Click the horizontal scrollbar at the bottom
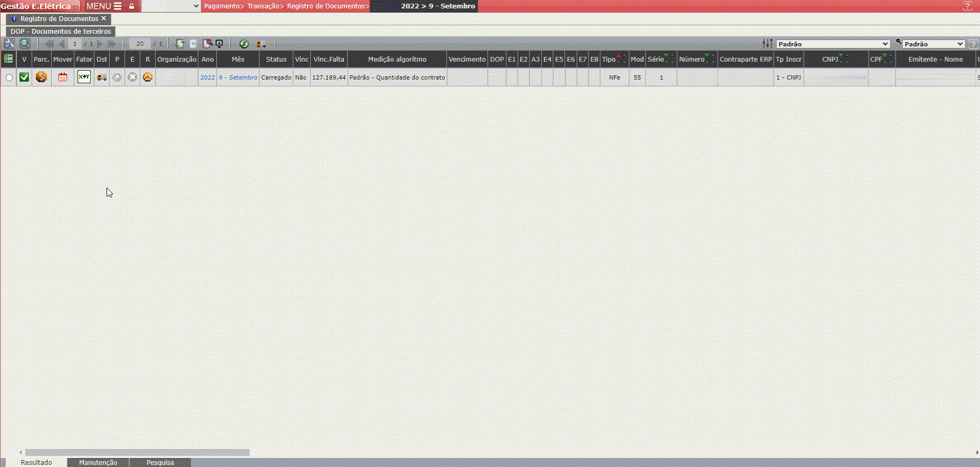 [x=137, y=452]
